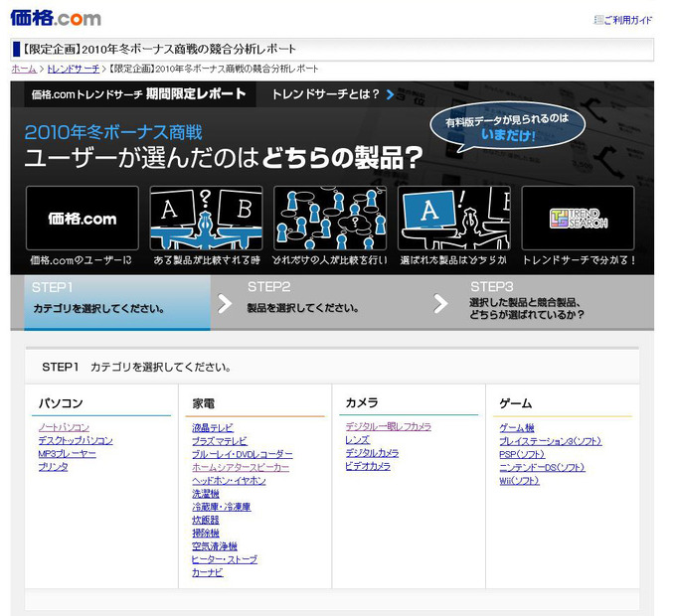Go to ホーム breadcrumb link
675x616 pixels.
click(x=24, y=69)
